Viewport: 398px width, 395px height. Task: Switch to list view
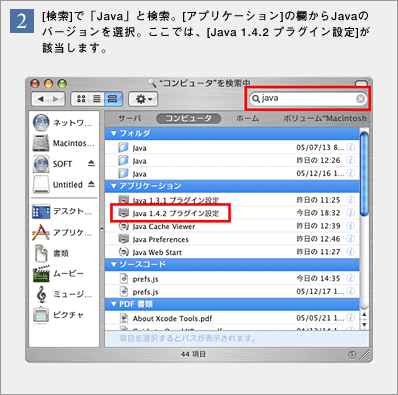pyautogui.click(x=97, y=99)
